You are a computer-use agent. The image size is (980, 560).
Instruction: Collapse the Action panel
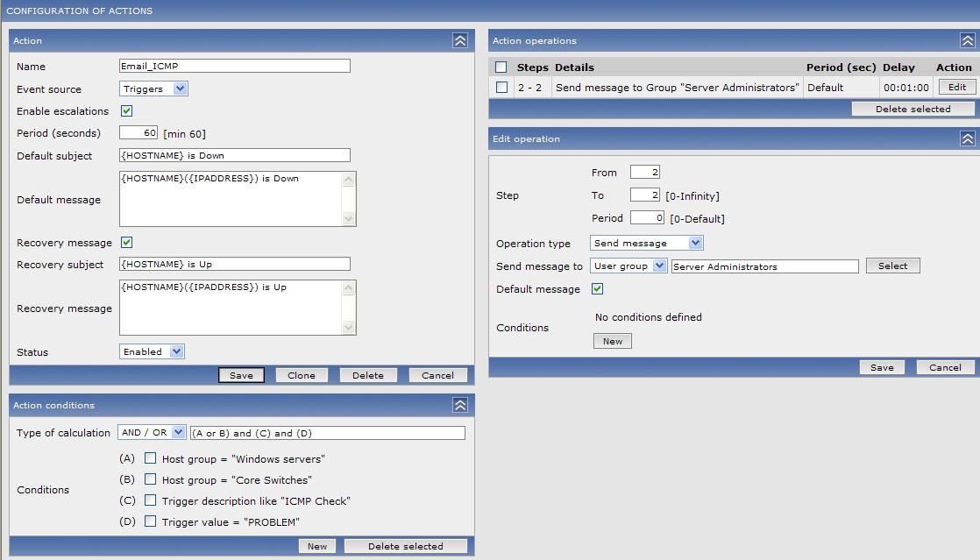click(460, 40)
